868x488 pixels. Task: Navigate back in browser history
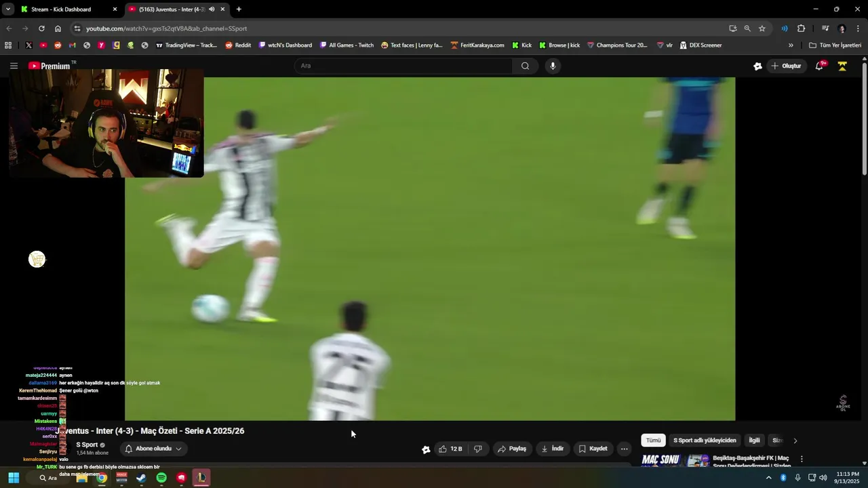pos(9,28)
